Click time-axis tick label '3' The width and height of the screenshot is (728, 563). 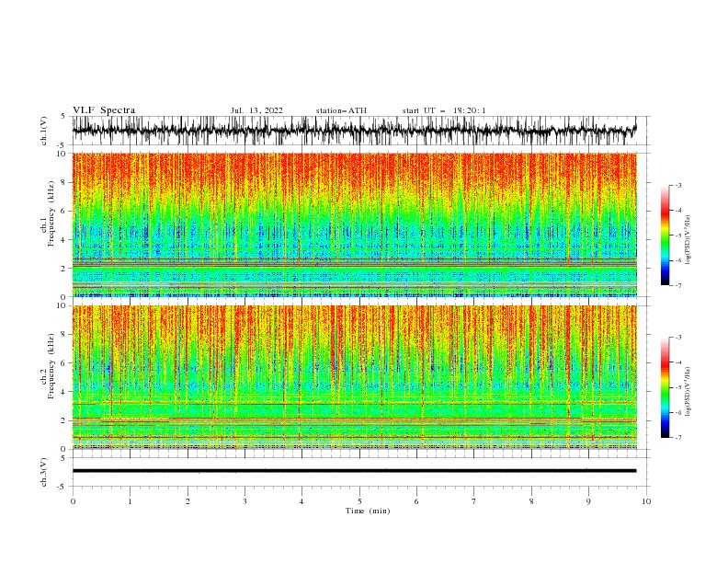245,501
